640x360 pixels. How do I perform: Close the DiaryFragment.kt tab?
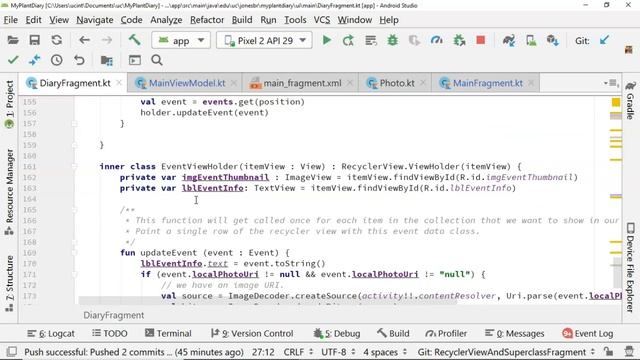[x=119, y=83]
